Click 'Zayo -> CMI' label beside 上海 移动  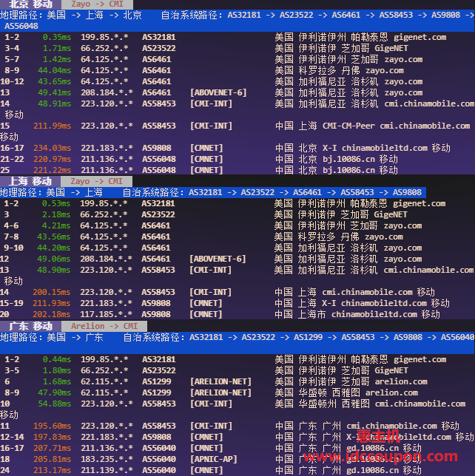[x=96, y=181]
